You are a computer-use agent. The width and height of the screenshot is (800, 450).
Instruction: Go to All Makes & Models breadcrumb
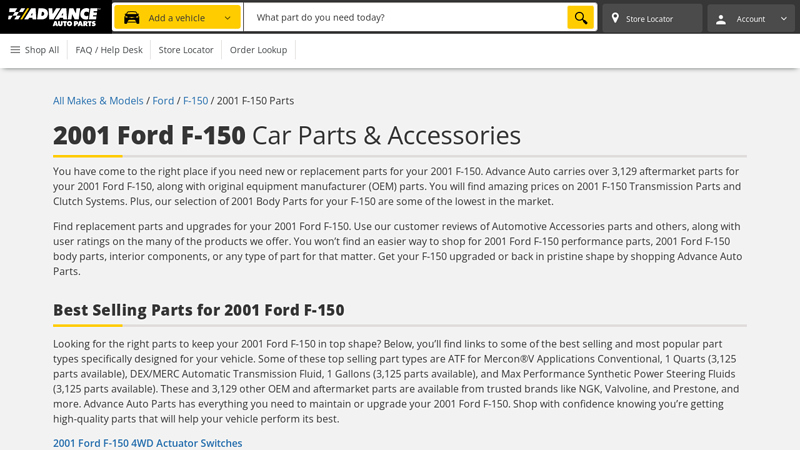click(x=98, y=101)
